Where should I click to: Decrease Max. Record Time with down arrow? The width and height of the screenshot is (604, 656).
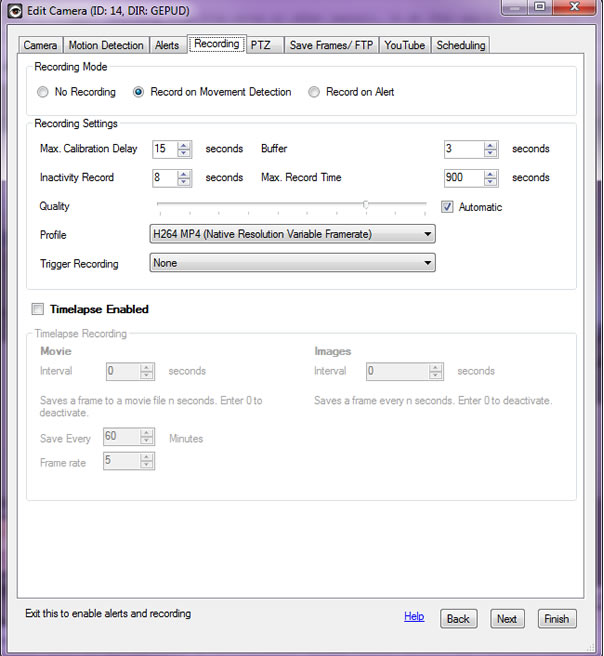(490, 182)
